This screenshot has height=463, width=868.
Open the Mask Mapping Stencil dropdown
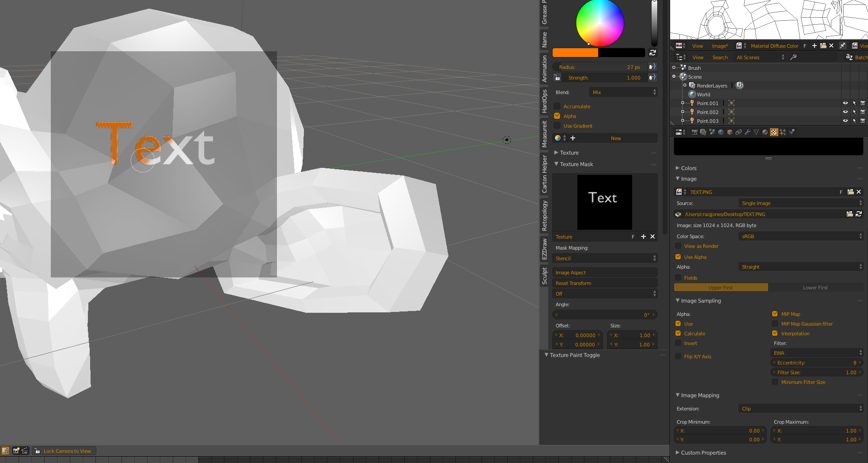coord(605,258)
